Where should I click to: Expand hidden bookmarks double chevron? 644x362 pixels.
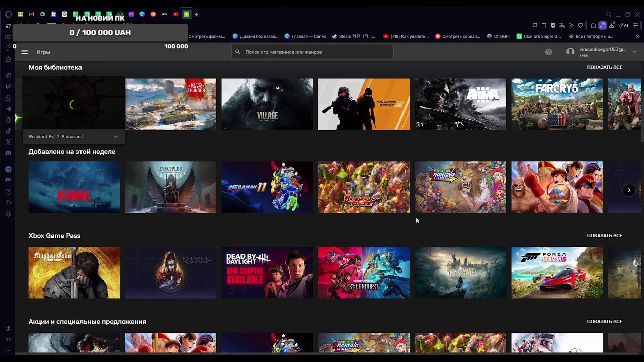(x=638, y=36)
